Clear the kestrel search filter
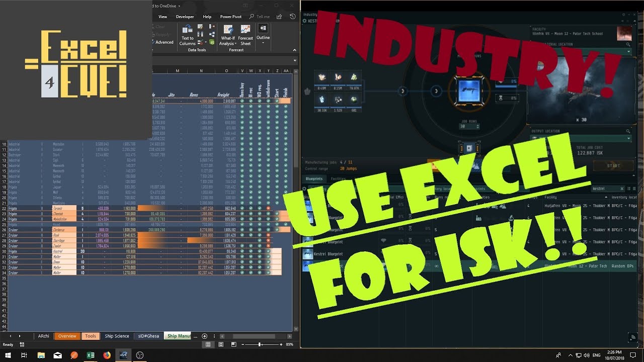This screenshot has height=362, width=644. [622, 189]
